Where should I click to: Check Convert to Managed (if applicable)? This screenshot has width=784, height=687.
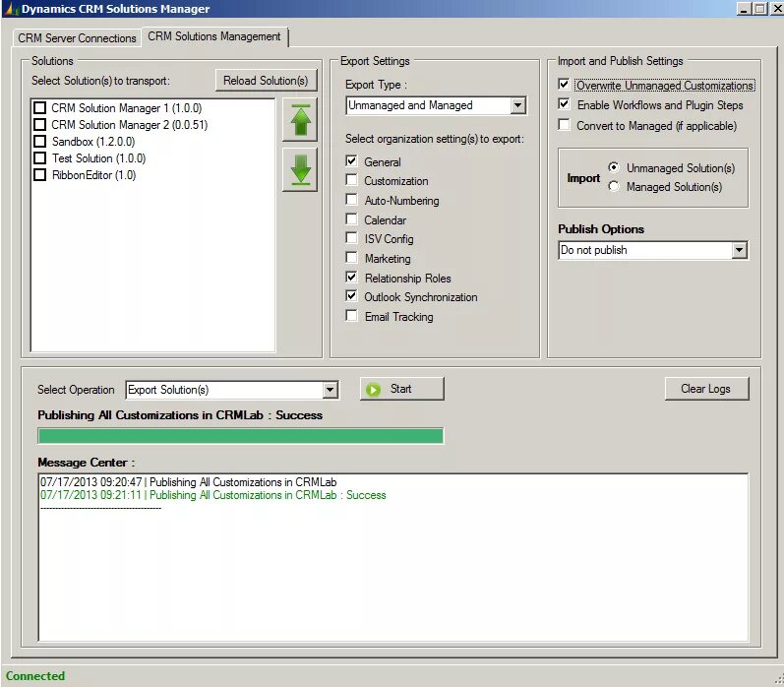564,125
